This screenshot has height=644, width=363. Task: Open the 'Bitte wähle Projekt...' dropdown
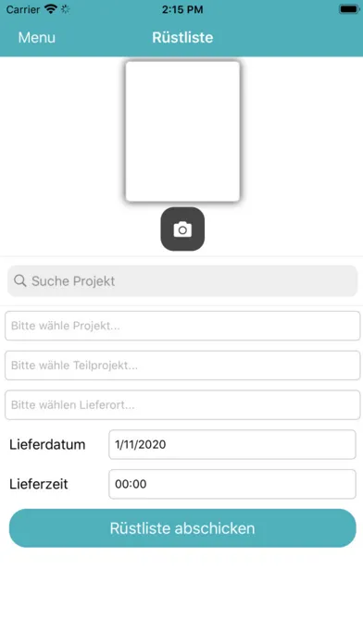(x=182, y=326)
